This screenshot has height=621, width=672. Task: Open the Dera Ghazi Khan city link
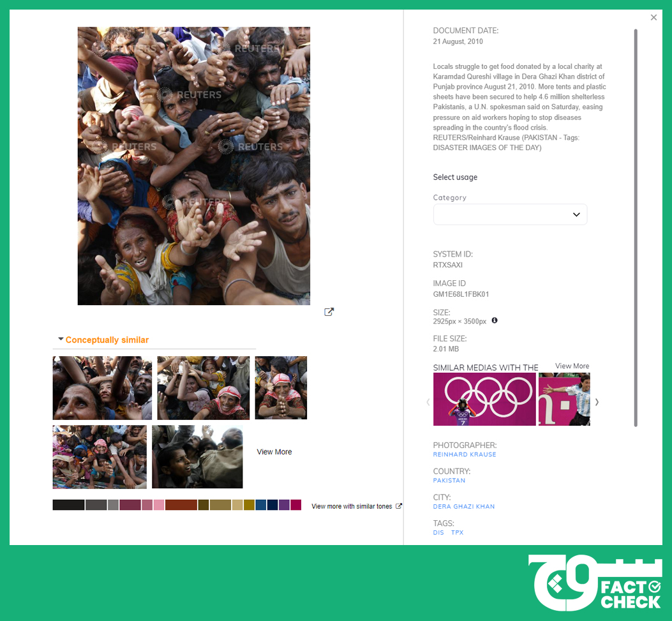pos(464,507)
